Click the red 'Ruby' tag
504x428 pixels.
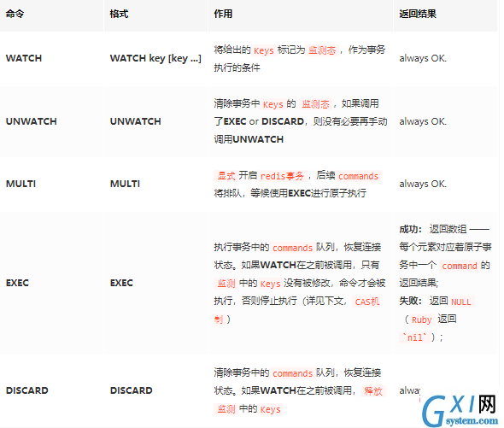coord(421,320)
